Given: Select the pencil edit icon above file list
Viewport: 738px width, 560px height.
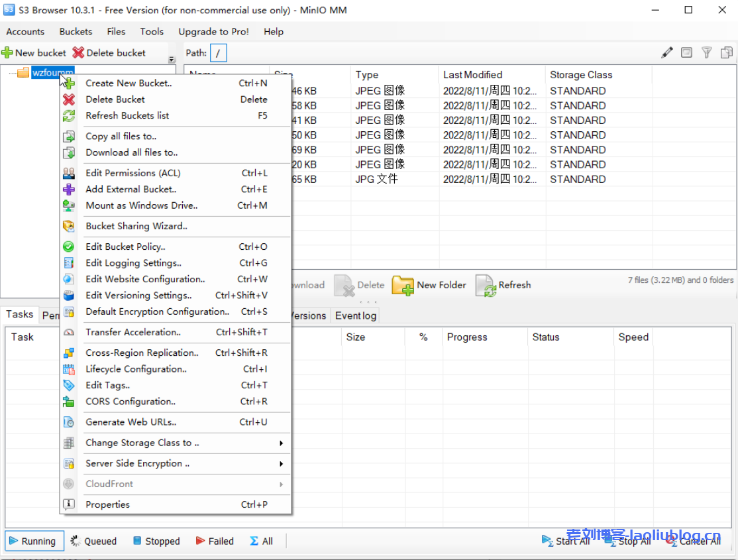Looking at the screenshot, I should pyautogui.click(x=666, y=52).
